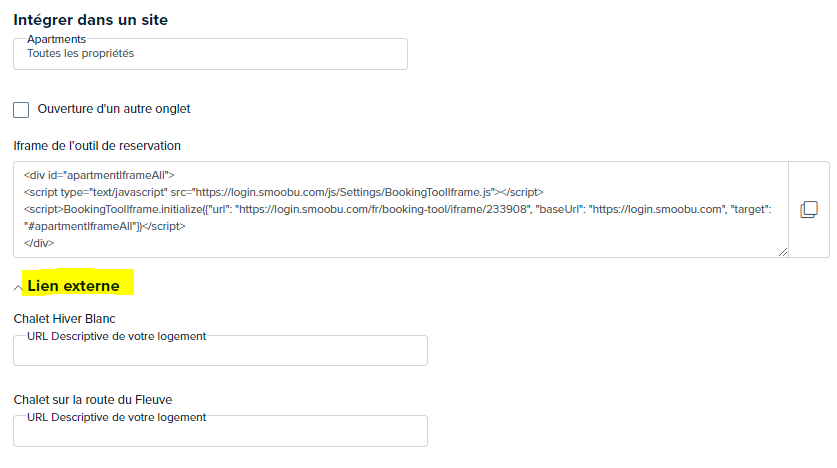Image resolution: width=837 pixels, height=468 pixels.
Task: Select the Chalet sur la route du Fleuve label
Action: (93, 400)
